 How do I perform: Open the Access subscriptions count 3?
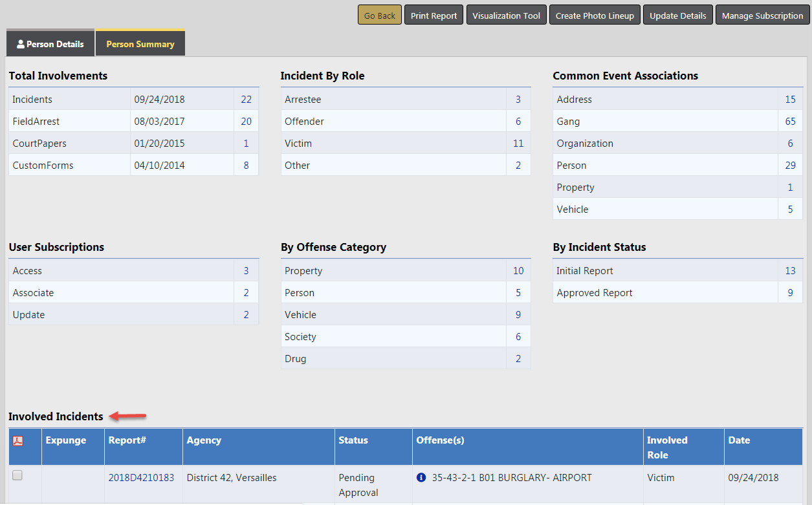246,271
